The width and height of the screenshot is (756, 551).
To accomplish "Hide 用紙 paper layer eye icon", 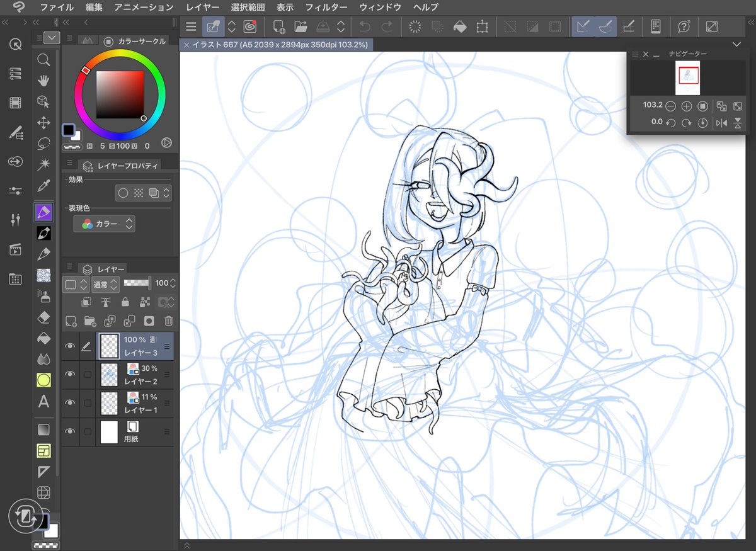I will (x=70, y=431).
